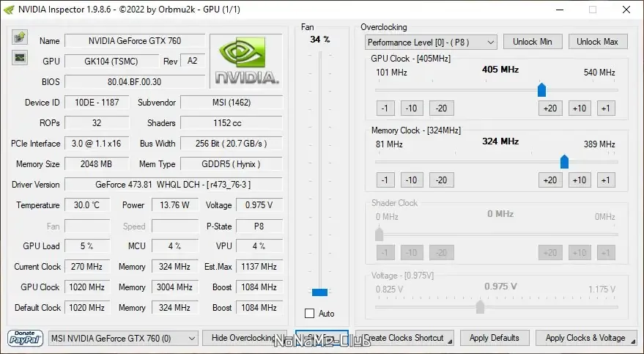The height and width of the screenshot is (354, 644).
Task: Click the NVIDIA logo image
Action: (x=246, y=61)
